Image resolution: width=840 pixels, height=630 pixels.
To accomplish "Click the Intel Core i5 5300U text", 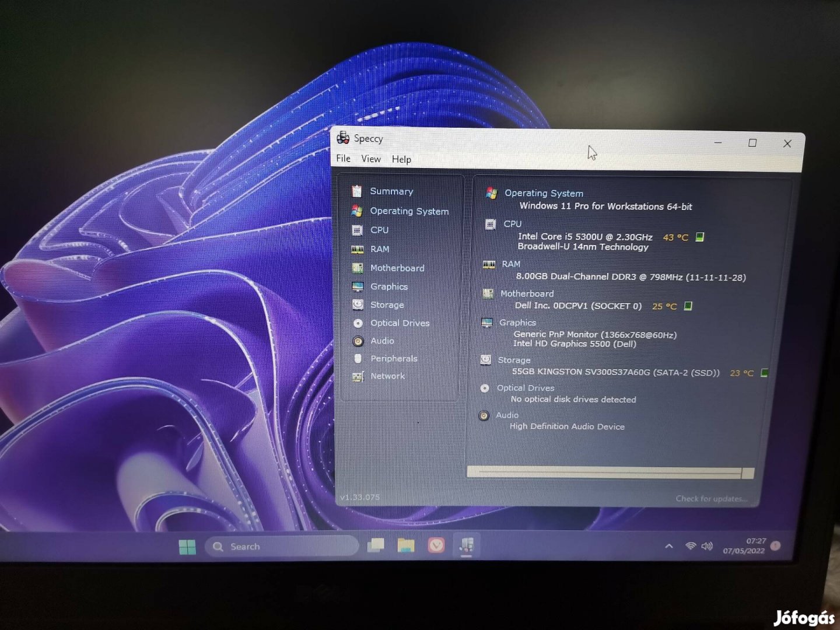I will [585, 236].
